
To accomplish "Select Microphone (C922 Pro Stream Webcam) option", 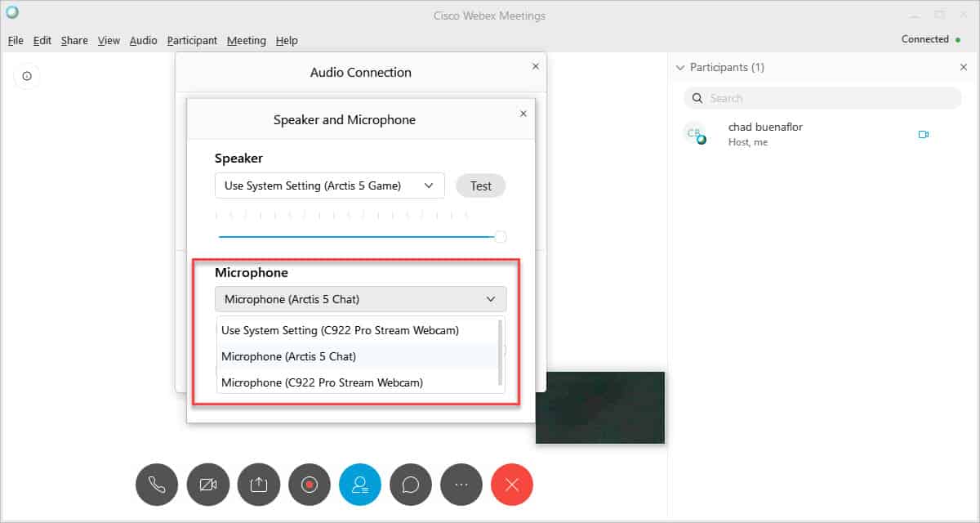I will 357,382.
